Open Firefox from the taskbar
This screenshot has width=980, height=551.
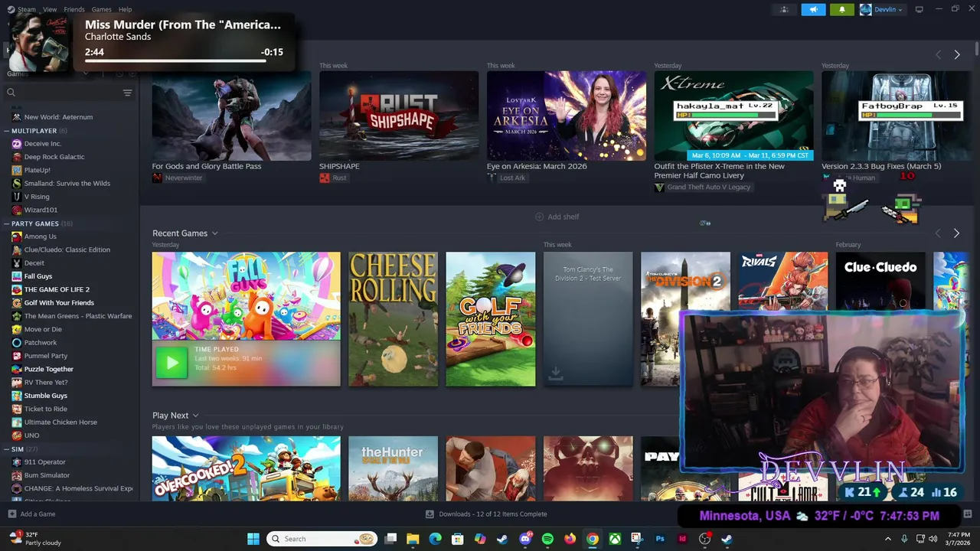(570, 539)
